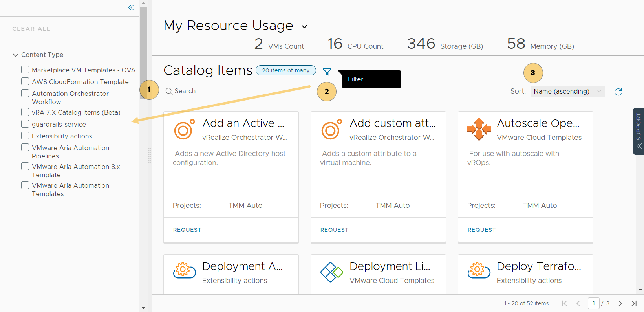Click in the catalog Search field
This screenshot has width=644, height=312.
click(x=328, y=91)
